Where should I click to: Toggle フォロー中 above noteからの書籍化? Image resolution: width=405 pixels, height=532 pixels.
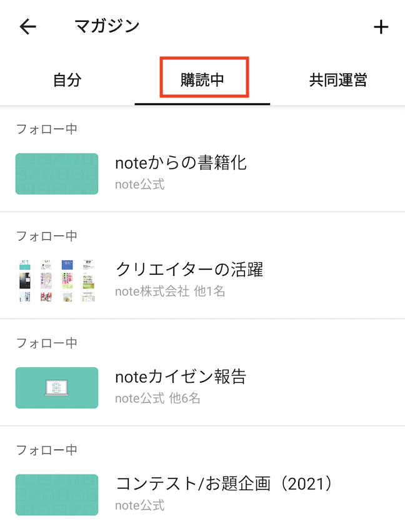coord(47,129)
